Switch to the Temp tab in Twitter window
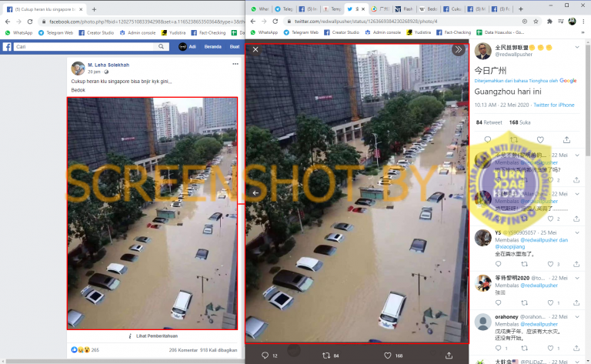The height and width of the screenshot is (364, 591). coord(332,9)
